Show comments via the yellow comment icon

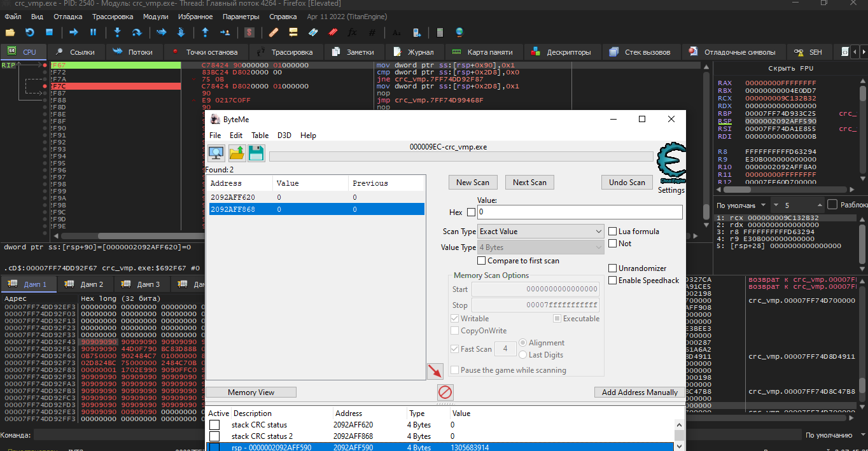click(293, 32)
